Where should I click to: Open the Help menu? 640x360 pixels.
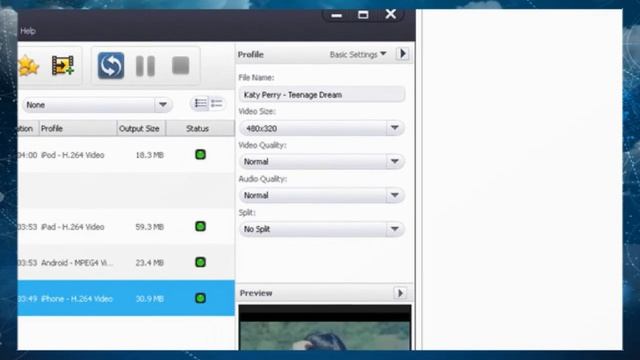(28, 31)
